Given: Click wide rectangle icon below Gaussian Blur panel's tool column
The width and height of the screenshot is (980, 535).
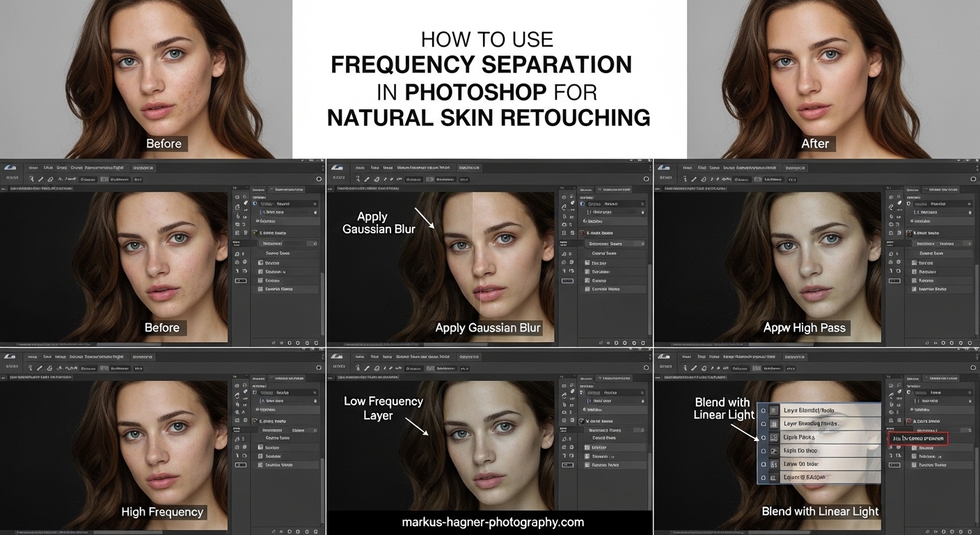Looking at the screenshot, I should pos(567,281).
